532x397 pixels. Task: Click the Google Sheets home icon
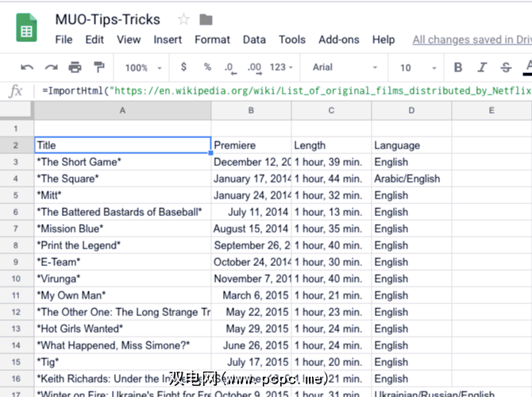pos(26,28)
